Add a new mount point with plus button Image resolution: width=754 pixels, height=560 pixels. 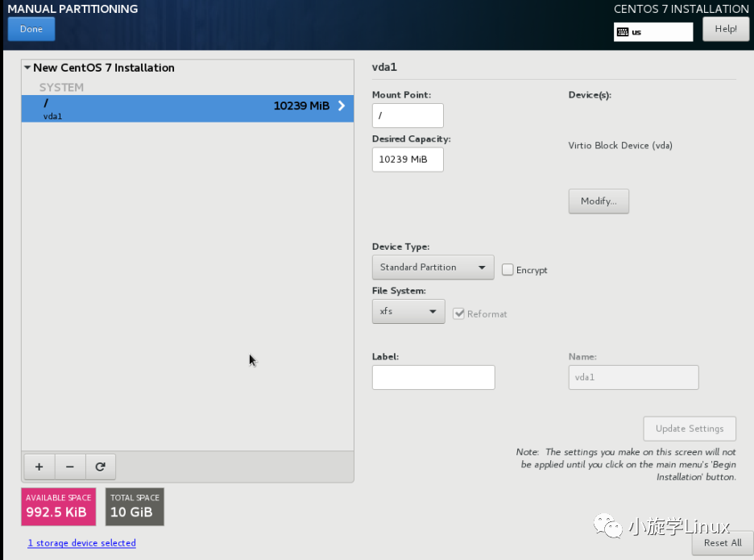[x=39, y=467]
